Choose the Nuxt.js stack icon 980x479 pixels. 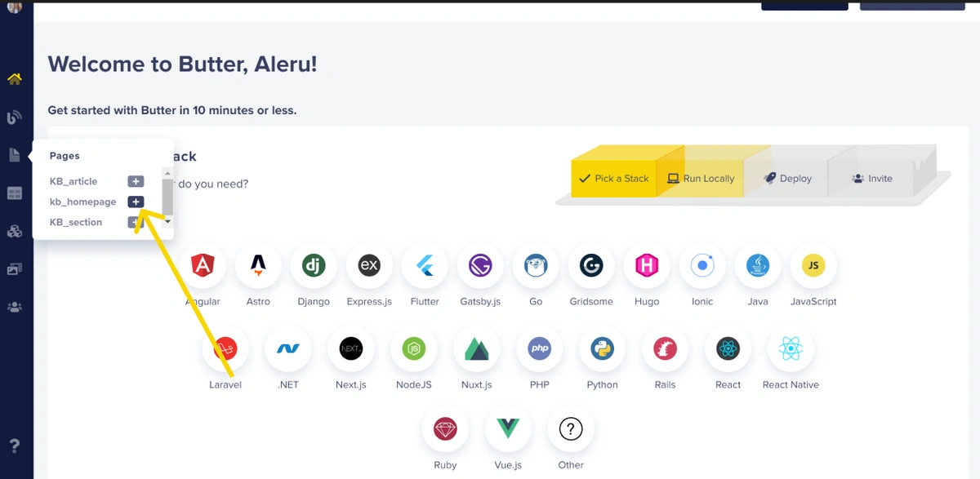[477, 349]
